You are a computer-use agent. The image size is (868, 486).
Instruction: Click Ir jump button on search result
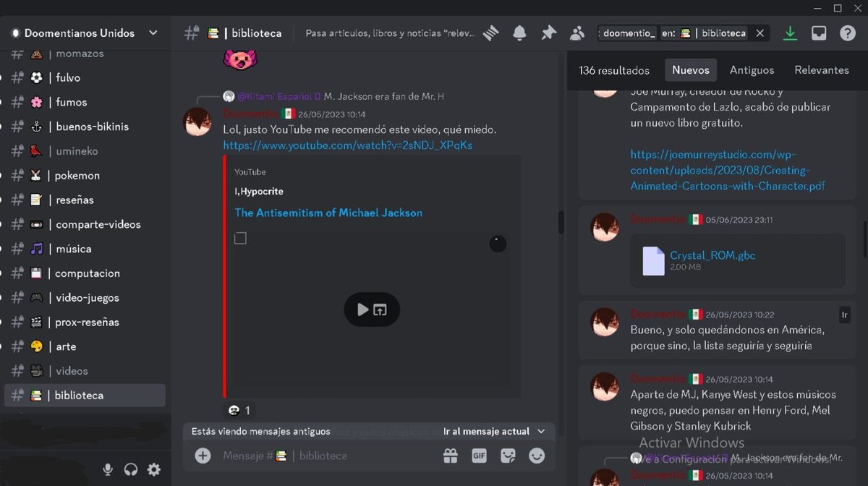pyautogui.click(x=845, y=315)
